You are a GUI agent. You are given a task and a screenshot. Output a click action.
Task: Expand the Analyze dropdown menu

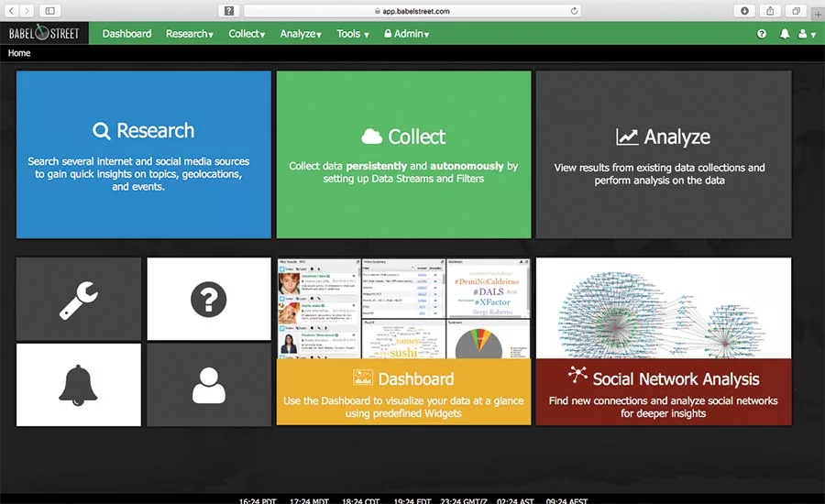[301, 34]
